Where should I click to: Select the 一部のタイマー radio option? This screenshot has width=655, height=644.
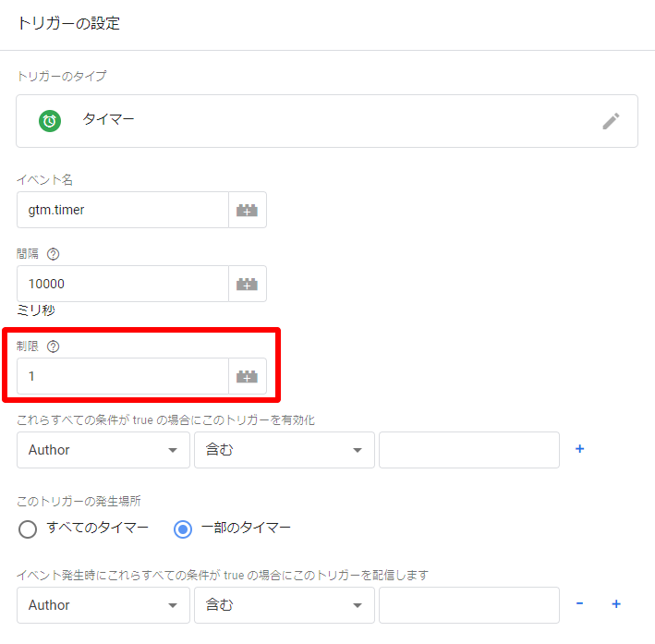[183, 529]
